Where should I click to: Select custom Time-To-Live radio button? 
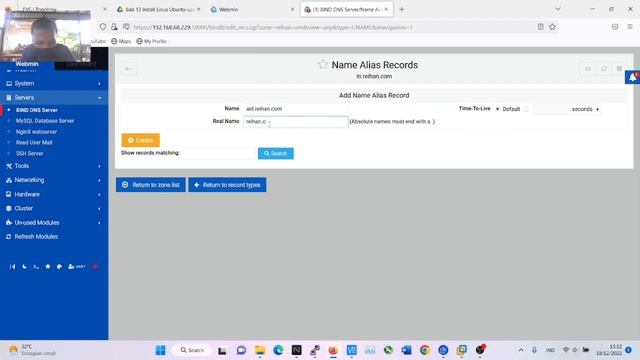pyautogui.click(x=526, y=109)
